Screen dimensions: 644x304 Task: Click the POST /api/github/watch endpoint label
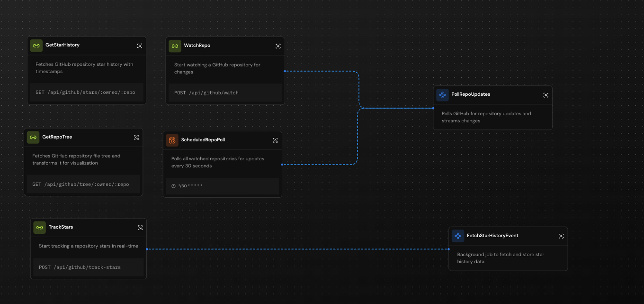click(206, 92)
